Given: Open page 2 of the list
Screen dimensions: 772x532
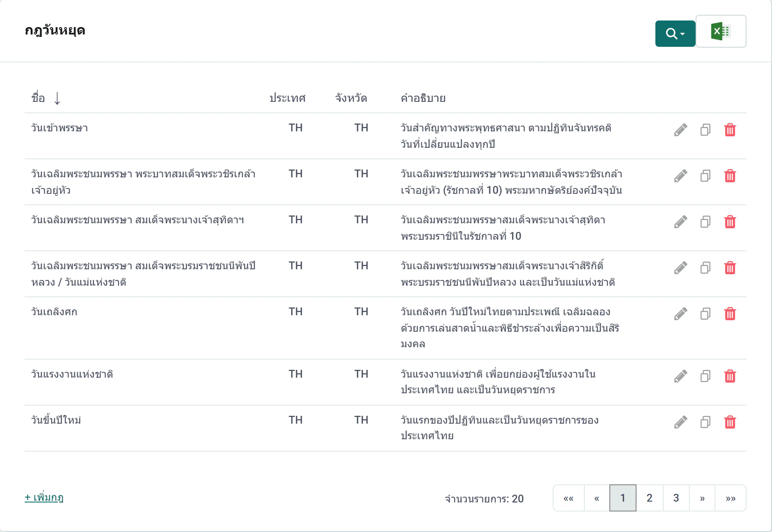Looking at the screenshot, I should point(650,498).
